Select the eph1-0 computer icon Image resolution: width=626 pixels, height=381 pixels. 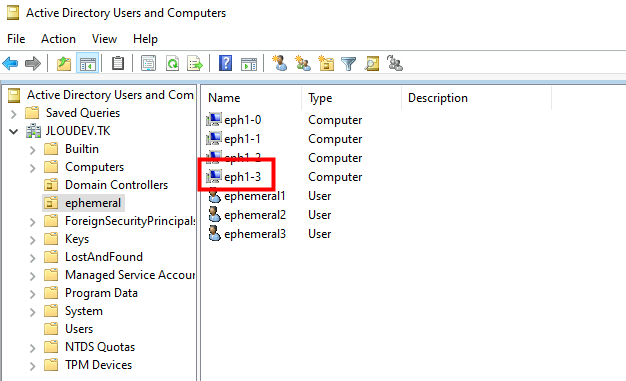[x=214, y=120]
